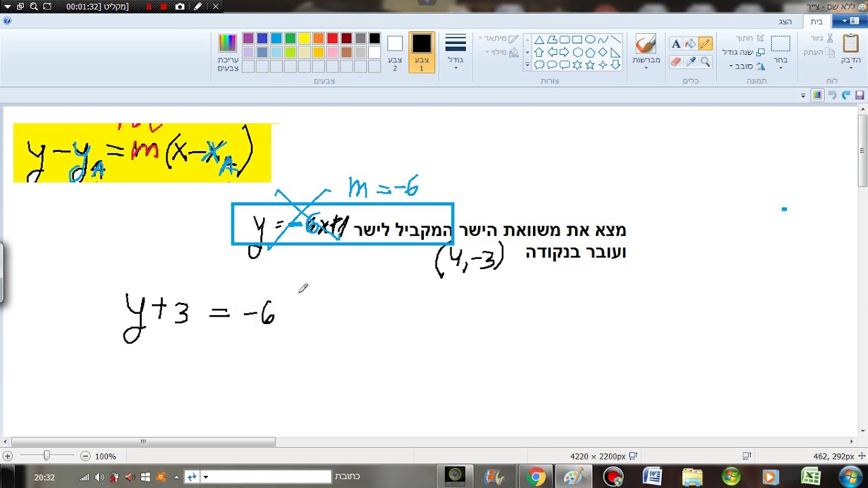Choose the five-point star shape

coord(590,65)
